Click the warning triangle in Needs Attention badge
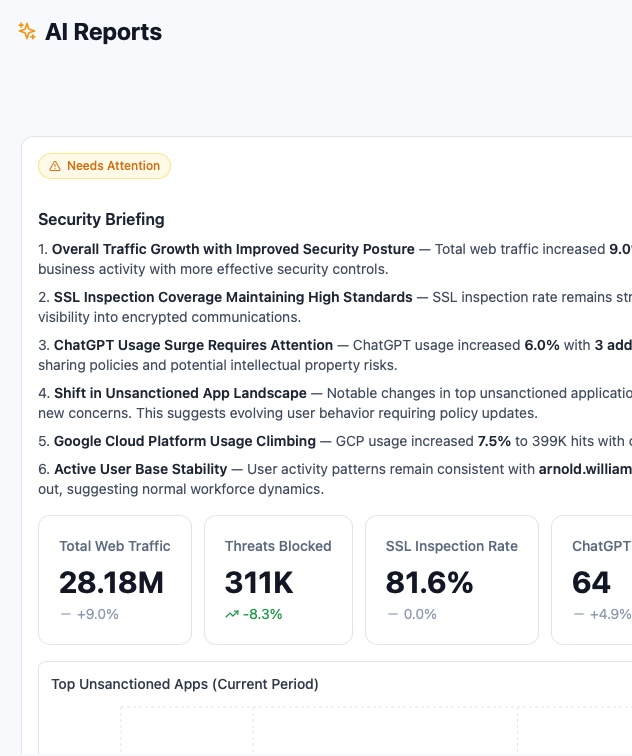Image resolution: width=632 pixels, height=756 pixels. 55,166
